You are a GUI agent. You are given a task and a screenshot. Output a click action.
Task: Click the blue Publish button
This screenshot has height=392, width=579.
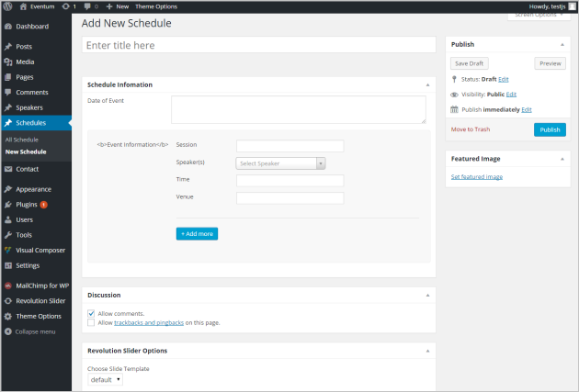pyautogui.click(x=550, y=129)
